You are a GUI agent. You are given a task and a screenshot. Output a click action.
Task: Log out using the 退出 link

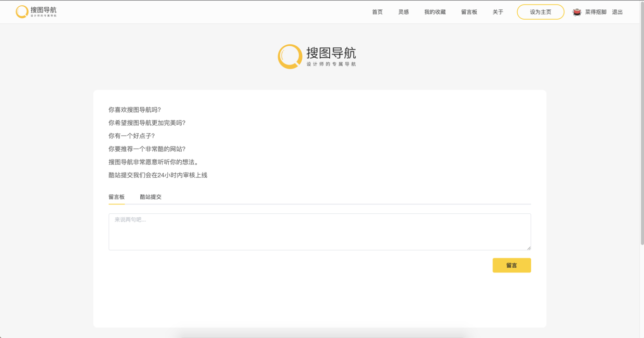click(617, 12)
